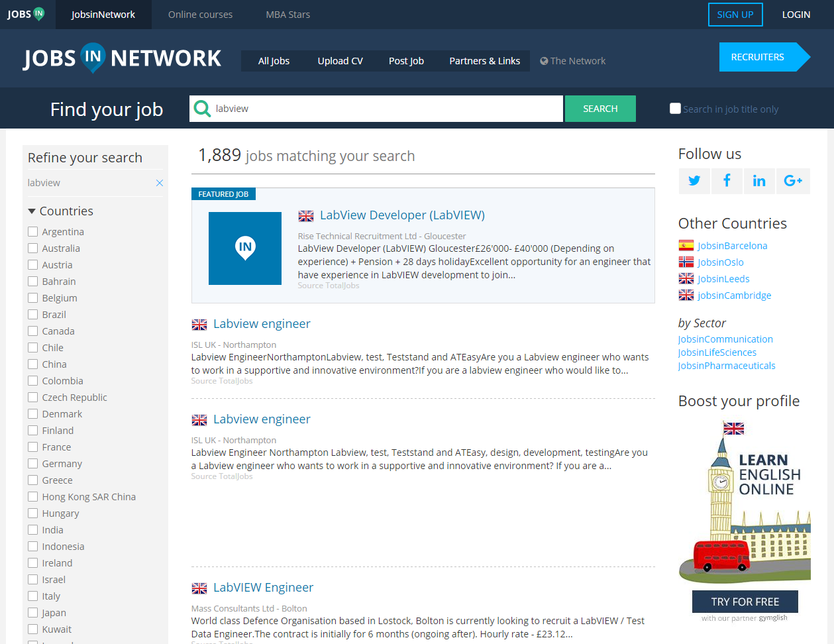
Task: Check the Czech Republic filter
Action: [32, 397]
